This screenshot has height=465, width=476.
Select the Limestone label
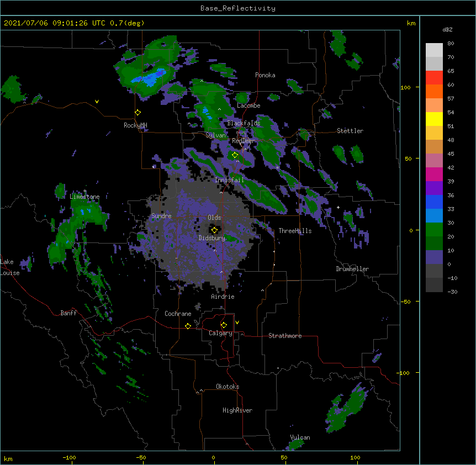pyautogui.click(x=84, y=197)
